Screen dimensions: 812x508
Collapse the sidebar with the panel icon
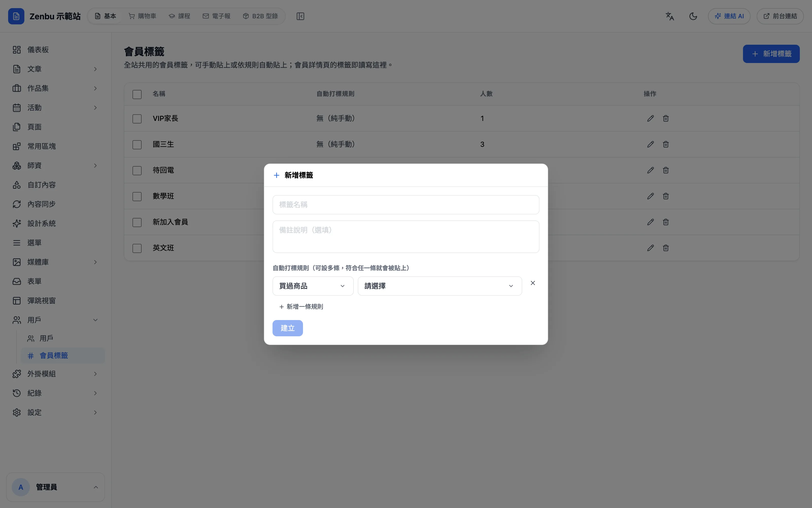coord(300,16)
